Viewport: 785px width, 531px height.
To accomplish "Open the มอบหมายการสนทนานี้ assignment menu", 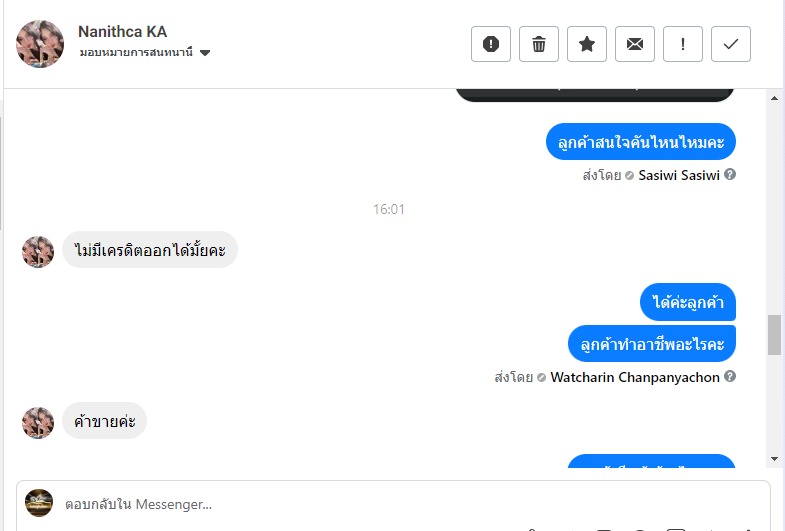I will pyautogui.click(x=136, y=52).
